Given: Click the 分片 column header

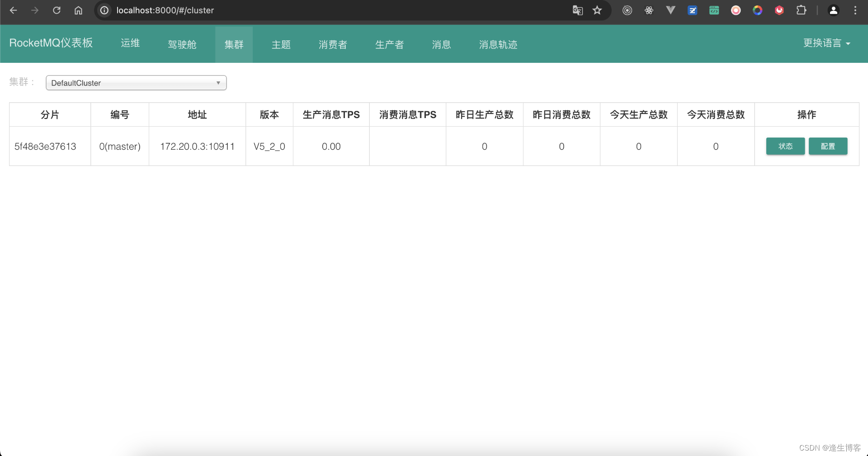Looking at the screenshot, I should pyautogui.click(x=50, y=115).
